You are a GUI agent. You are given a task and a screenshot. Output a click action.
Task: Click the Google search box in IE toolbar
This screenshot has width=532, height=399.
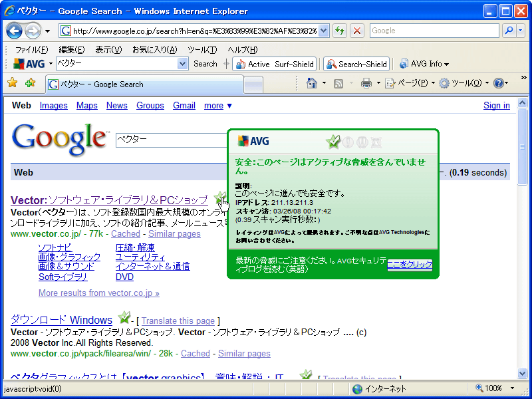coord(435,31)
